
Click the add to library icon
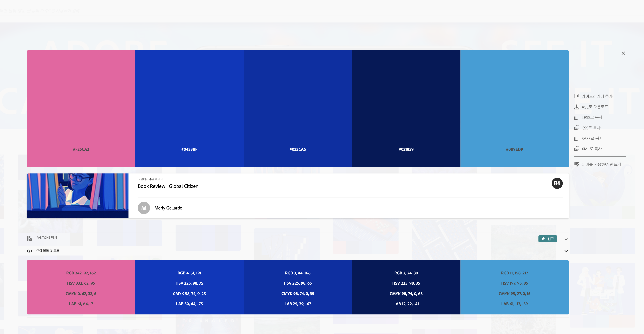click(x=577, y=96)
